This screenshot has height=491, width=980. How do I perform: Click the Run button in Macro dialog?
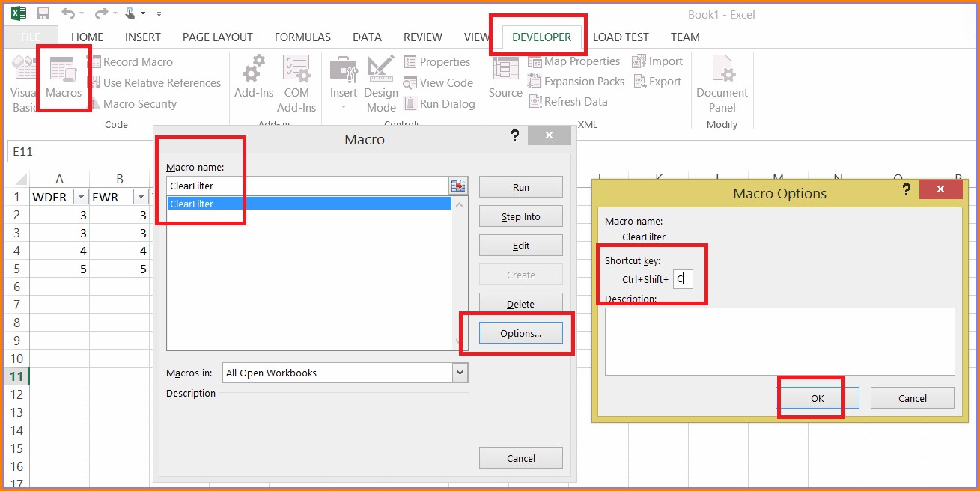(521, 187)
